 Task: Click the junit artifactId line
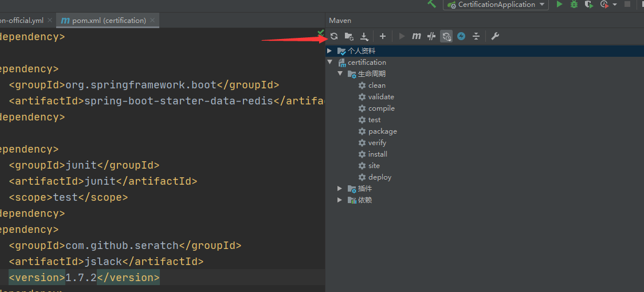pyautogui.click(x=103, y=181)
